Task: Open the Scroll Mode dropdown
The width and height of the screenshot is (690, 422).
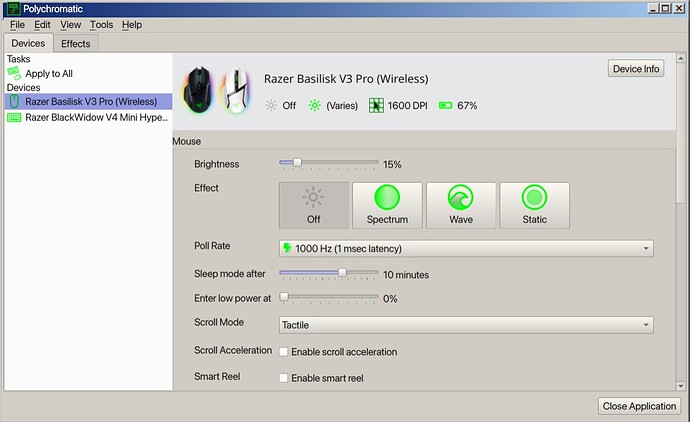Action: (x=466, y=325)
